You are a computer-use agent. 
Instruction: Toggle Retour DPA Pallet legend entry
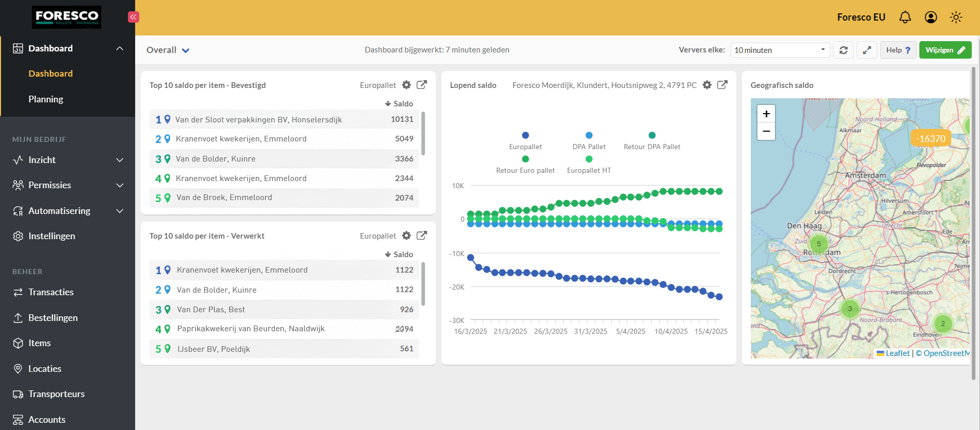point(652,141)
